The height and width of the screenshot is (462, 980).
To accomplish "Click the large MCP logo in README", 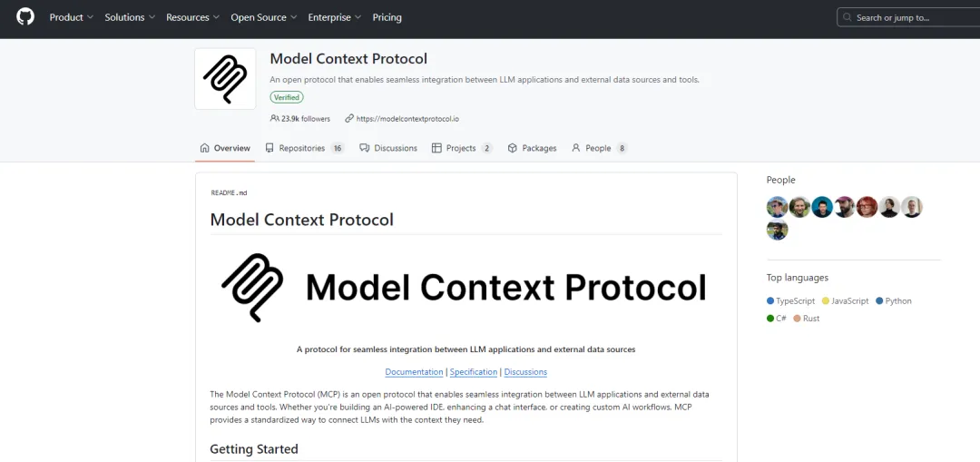I will [x=253, y=287].
